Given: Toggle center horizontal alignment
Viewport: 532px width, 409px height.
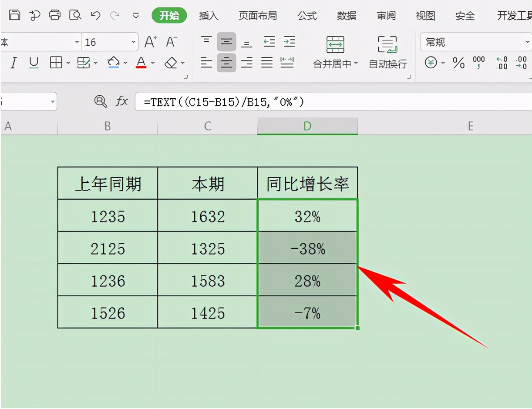Looking at the screenshot, I should click(226, 63).
